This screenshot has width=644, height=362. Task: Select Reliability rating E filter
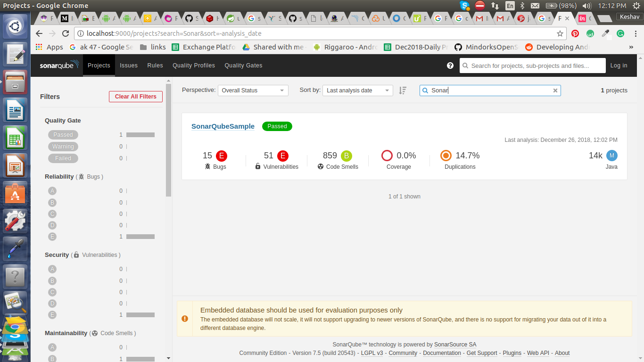pyautogui.click(x=52, y=237)
